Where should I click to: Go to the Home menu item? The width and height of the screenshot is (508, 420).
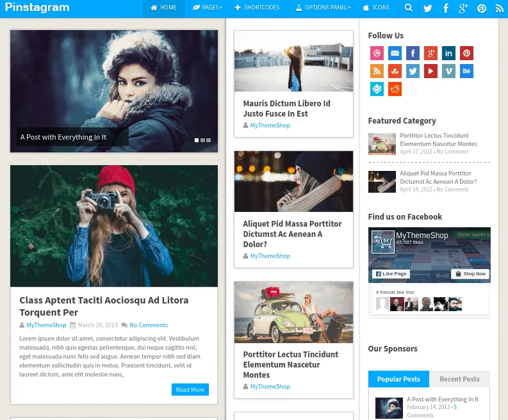coord(163,8)
